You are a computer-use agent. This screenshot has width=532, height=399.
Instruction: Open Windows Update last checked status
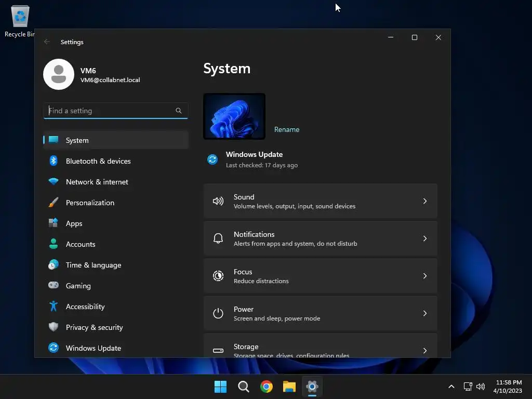pyautogui.click(x=262, y=165)
